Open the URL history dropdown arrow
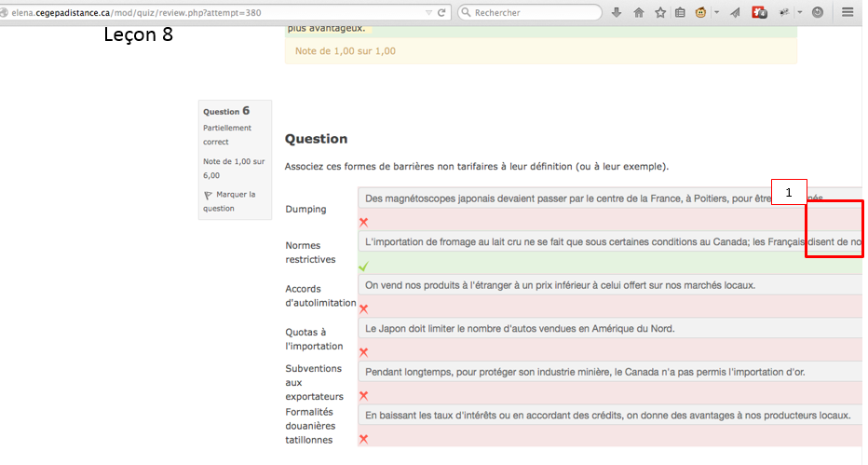The image size is (868, 465). [427, 13]
